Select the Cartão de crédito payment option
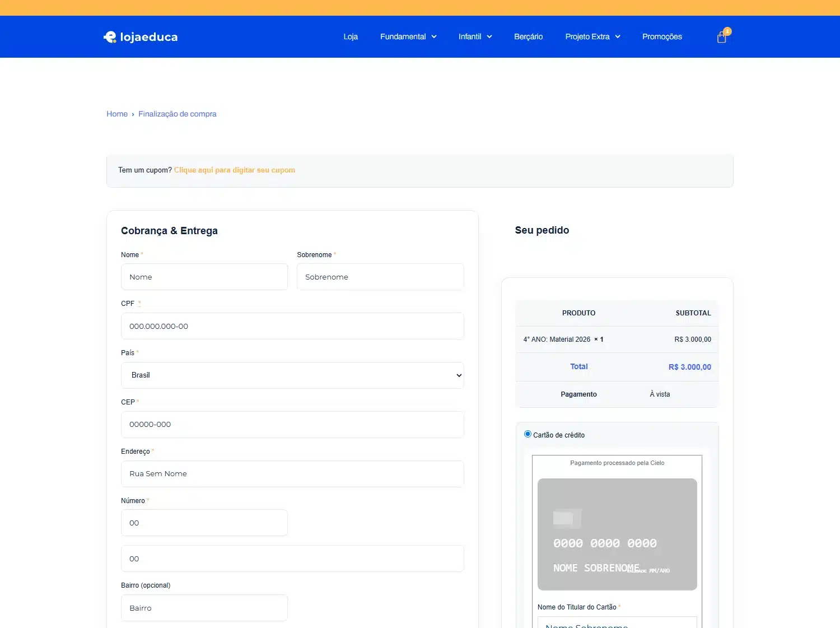Image resolution: width=840 pixels, height=628 pixels. coord(528,434)
